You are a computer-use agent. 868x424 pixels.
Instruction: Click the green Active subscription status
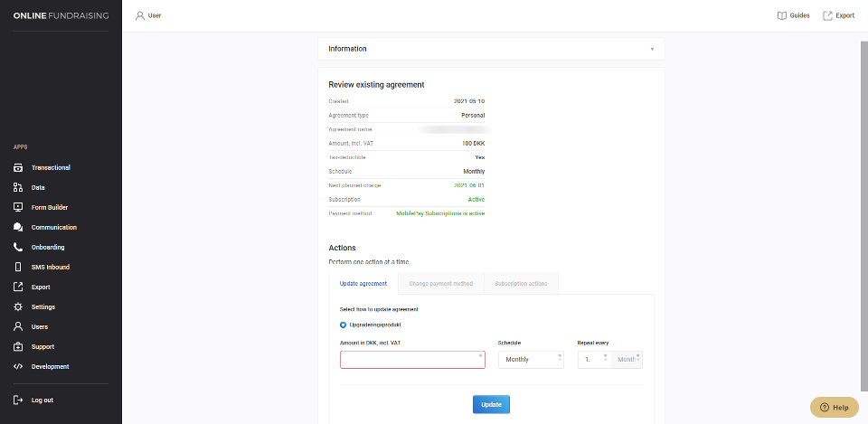(x=476, y=199)
